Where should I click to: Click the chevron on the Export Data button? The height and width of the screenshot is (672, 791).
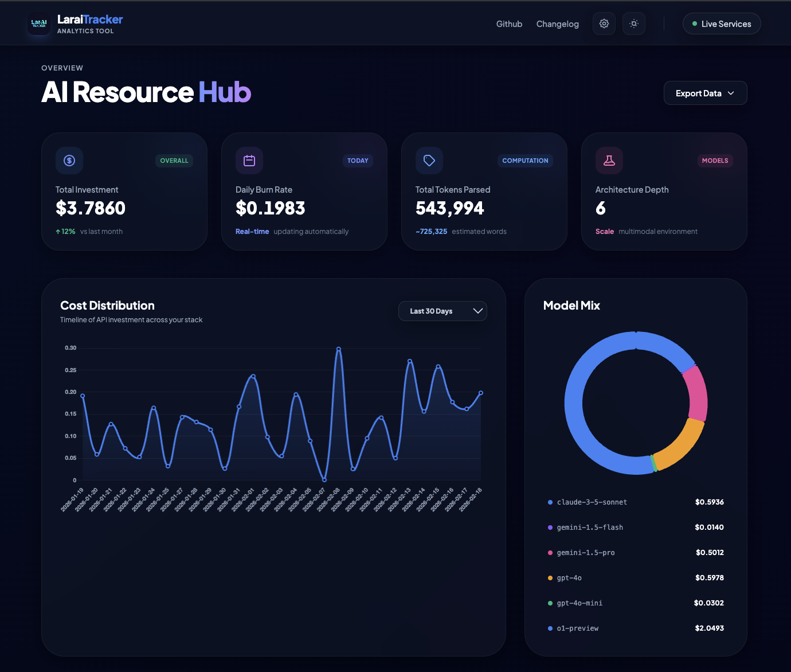pyautogui.click(x=731, y=93)
